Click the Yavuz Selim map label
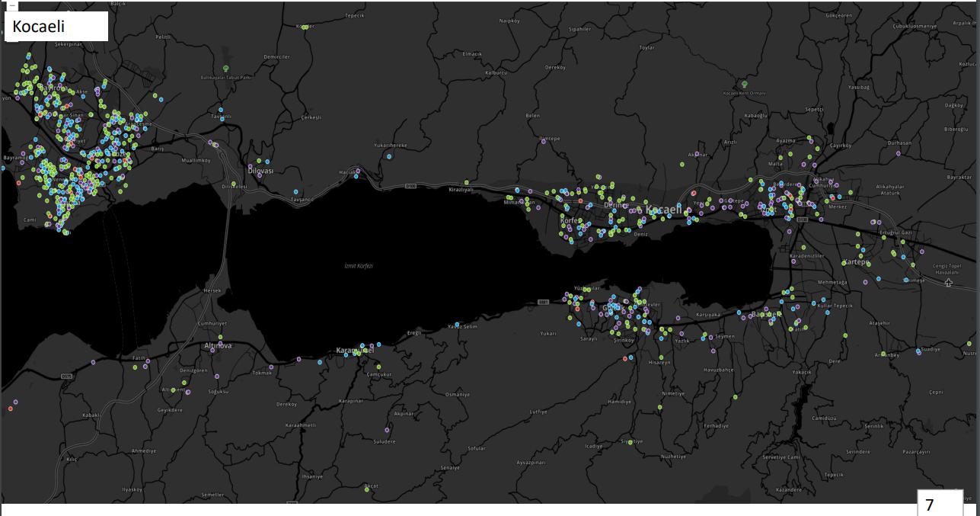This screenshot has width=980, height=516. click(462, 326)
